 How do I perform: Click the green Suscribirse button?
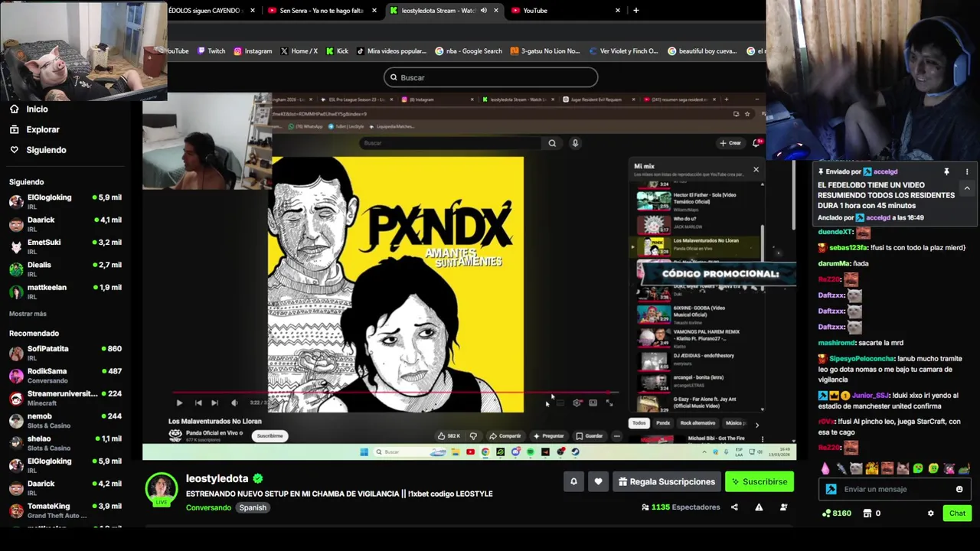[x=759, y=481]
